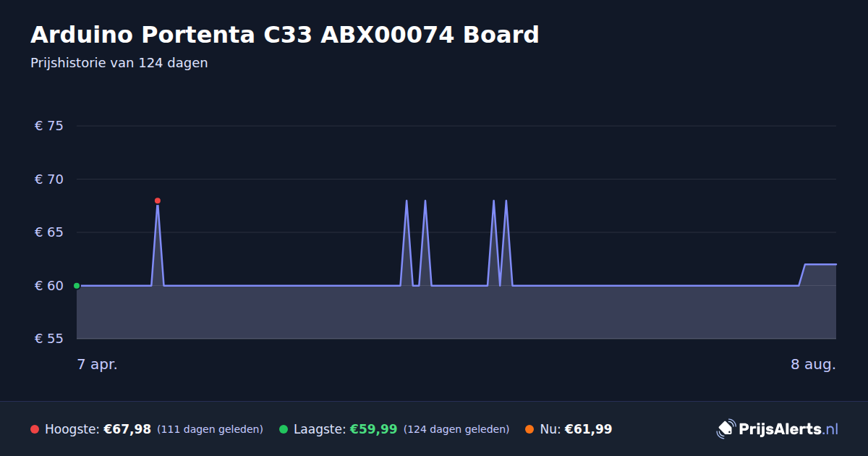Viewport: 868px width, 456px height.
Task: Click the PrijsAlerts tag logo icon
Action: pos(726,428)
